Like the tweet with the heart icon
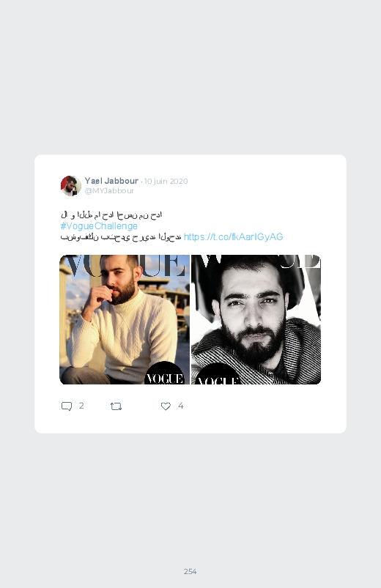The width and height of the screenshot is (381, 588). (166, 406)
